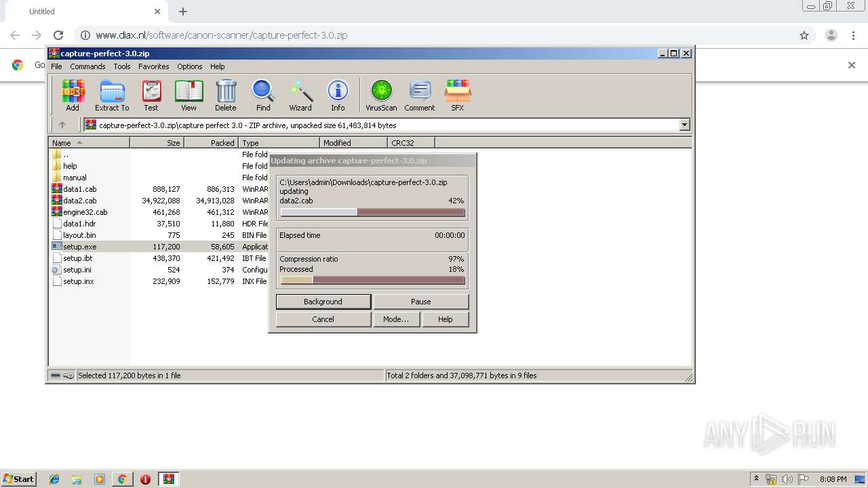Open the Options menu
Screen dimensions: 868x488
tap(190, 66)
